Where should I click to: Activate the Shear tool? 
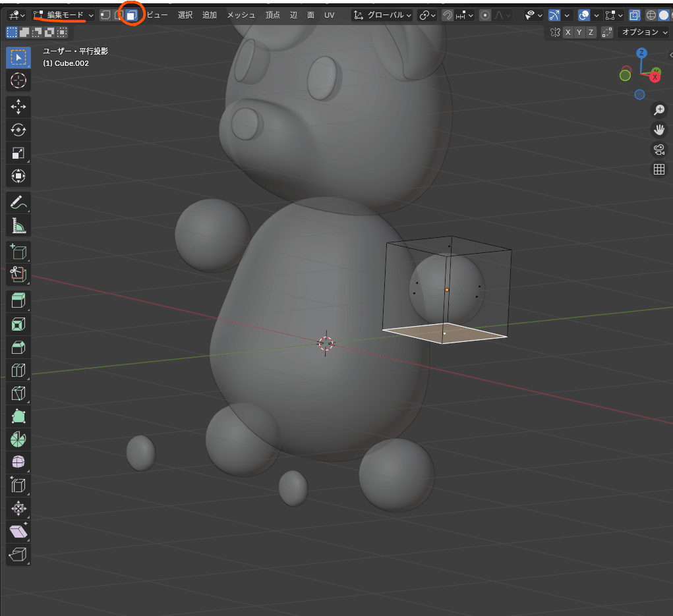point(18,532)
